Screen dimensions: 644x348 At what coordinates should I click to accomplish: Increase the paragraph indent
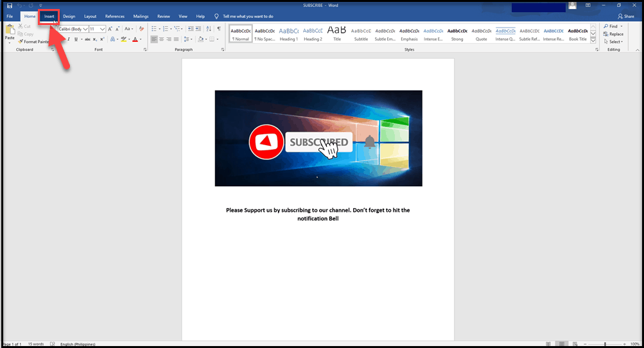click(198, 29)
